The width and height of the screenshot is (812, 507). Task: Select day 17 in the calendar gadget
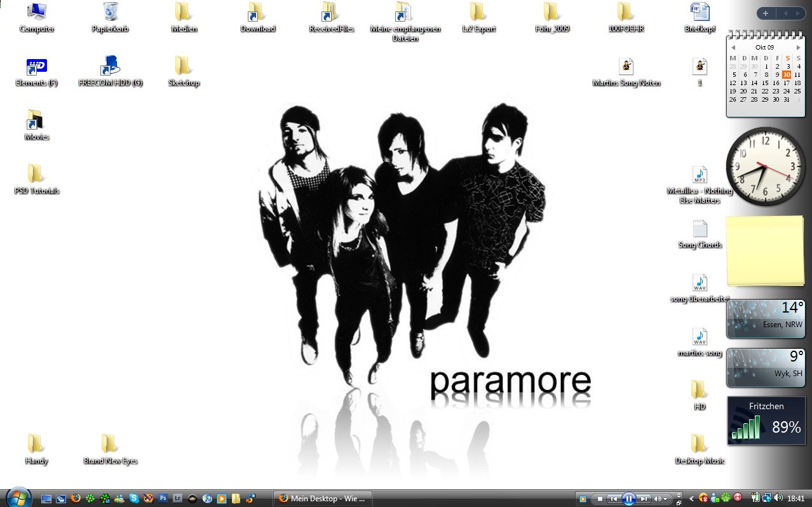coord(787,83)
